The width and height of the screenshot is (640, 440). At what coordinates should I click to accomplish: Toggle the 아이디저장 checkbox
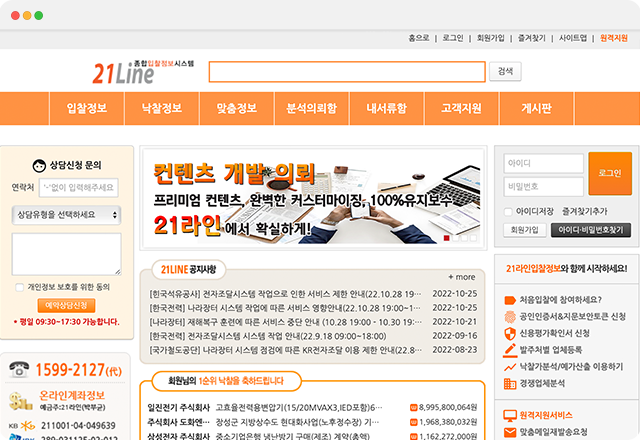pyautogui.click(x=508, y=211)
